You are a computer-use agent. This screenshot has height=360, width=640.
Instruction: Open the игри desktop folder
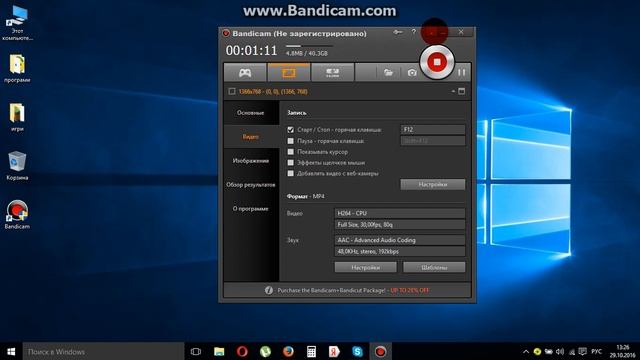click(x=17, y=117)
